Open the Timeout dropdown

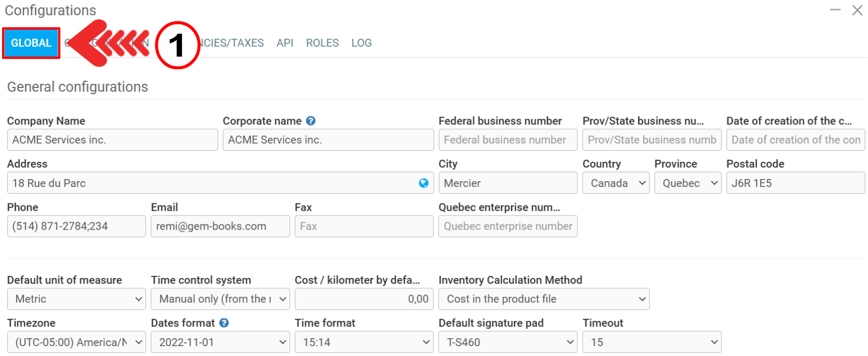651,342
